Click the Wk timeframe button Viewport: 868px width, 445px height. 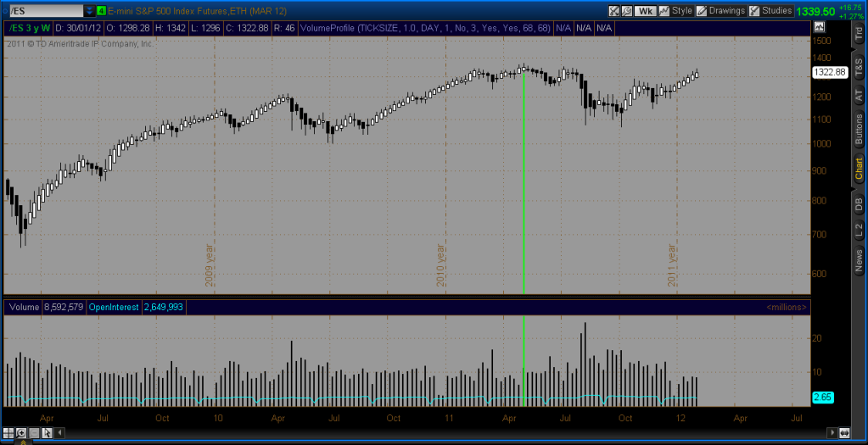(x=646, y=11)
